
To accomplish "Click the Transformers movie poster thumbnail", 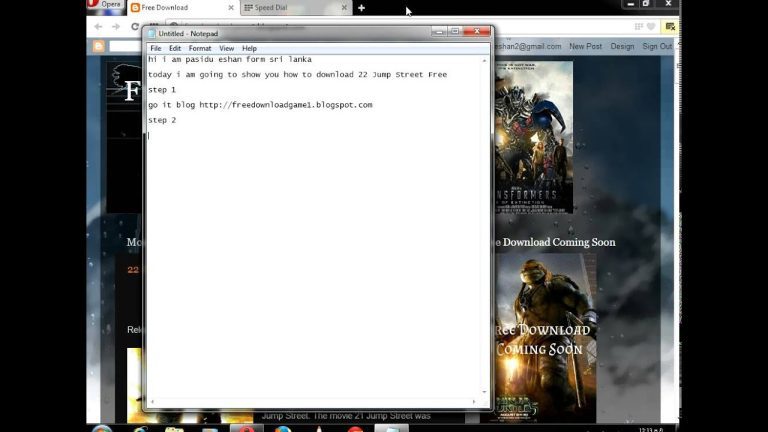I will point(534,137).
